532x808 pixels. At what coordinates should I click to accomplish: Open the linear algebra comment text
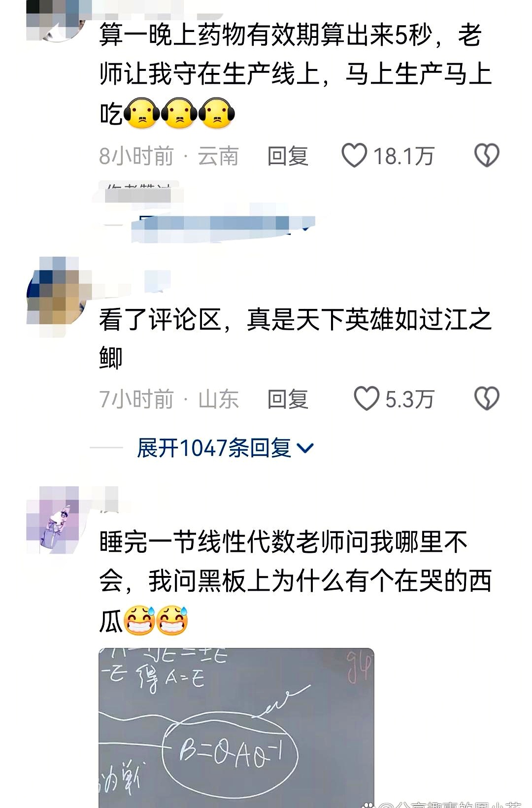click(x=296, y=581)
